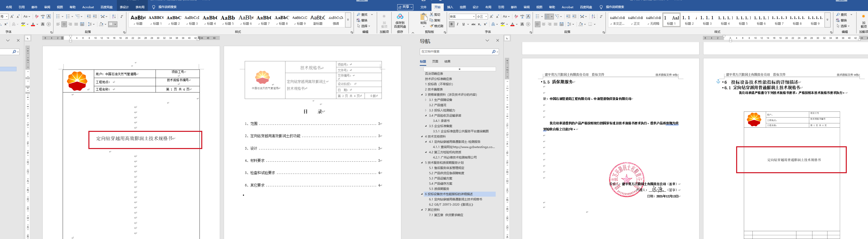
Task: Toggle Italic in the right window
Action: pyautogui.click(x=457, y=24)
